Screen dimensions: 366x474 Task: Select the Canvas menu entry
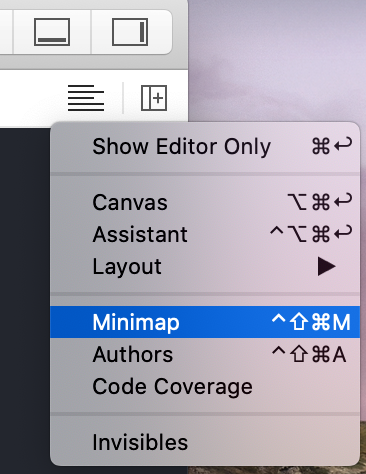[x=205, y=202]
